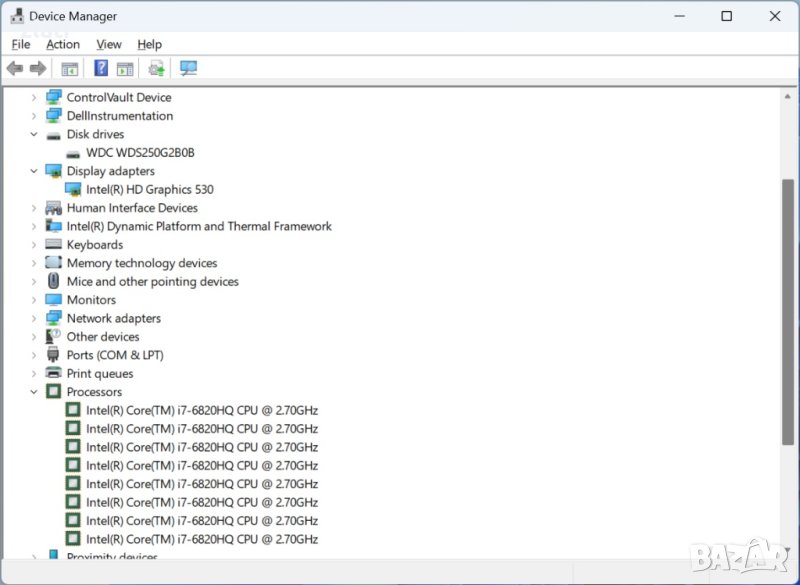Viewport: 800px width, 585px height.
Task: Expand the Other devices category
Action: tap(33, 337)
